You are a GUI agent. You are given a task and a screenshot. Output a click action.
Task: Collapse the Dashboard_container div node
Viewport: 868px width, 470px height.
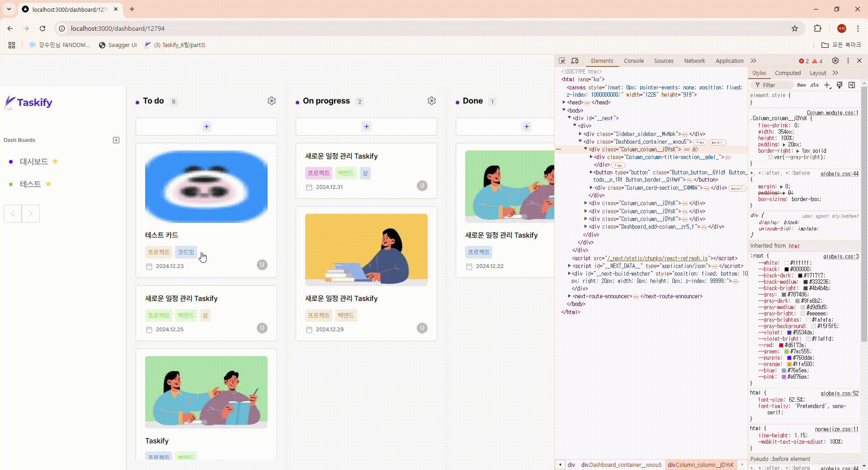[580, 141]
